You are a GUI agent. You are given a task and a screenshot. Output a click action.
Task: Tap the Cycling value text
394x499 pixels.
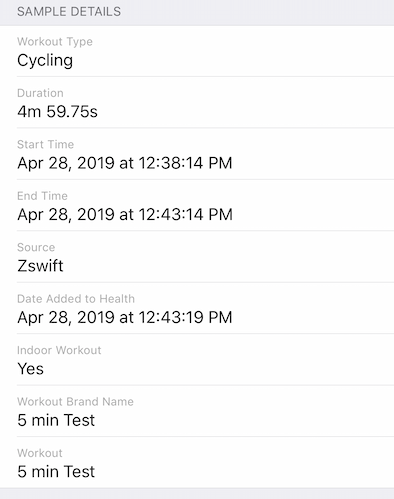pyautogui.click(x=45, y=61)
